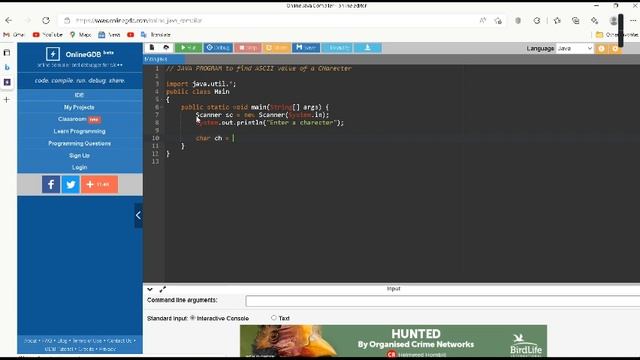Open the Other favorites folder
Screen dimensions: 640x360
617,35
